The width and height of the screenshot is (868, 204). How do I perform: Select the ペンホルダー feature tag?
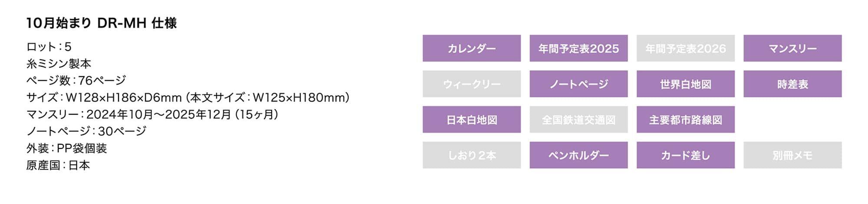578,155
